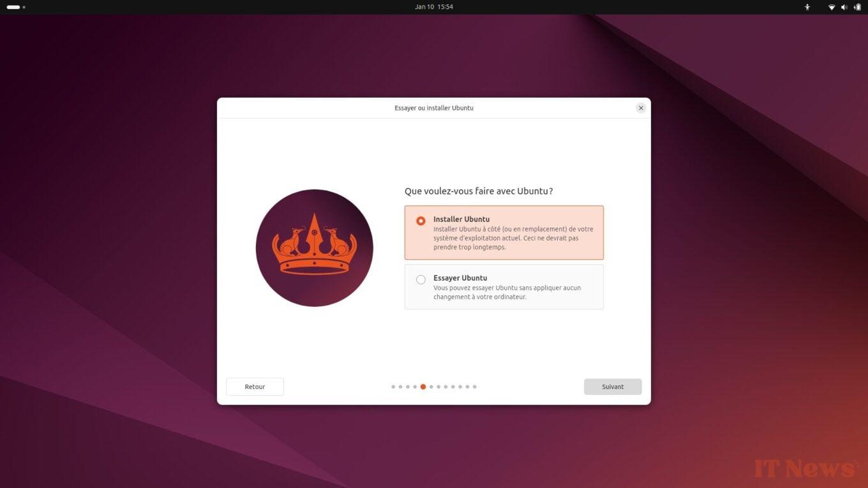
Task: Select the Installer Ubuntu radio button
Action: point(421,220)
